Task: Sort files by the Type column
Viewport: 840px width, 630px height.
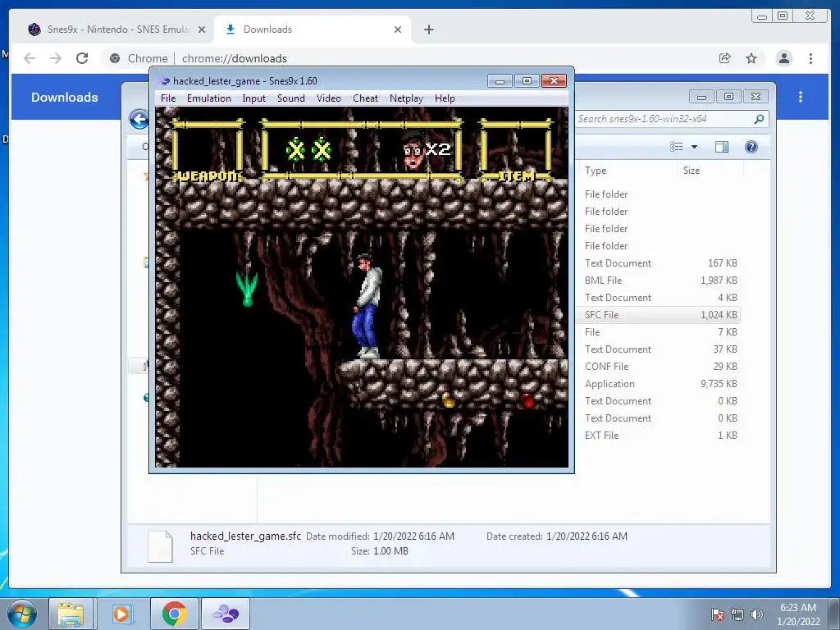Action: pyautogui.click(x=596, y=171)
